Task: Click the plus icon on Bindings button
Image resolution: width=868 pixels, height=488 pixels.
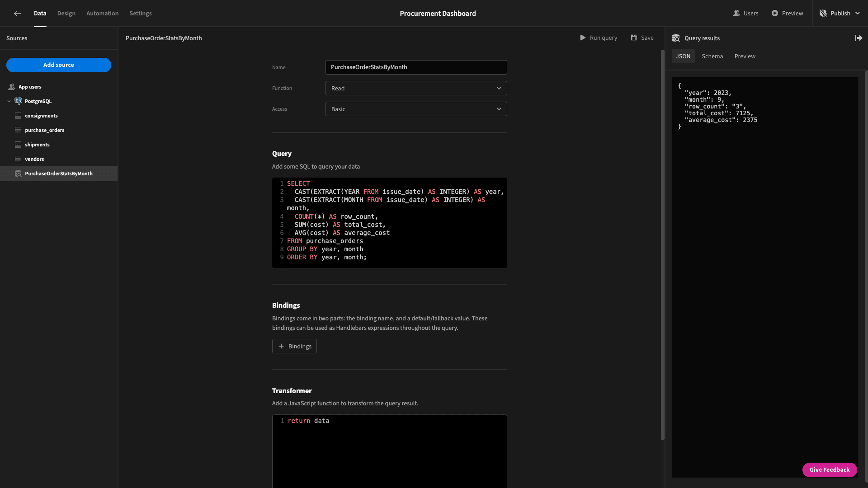Action: (281, 347)
